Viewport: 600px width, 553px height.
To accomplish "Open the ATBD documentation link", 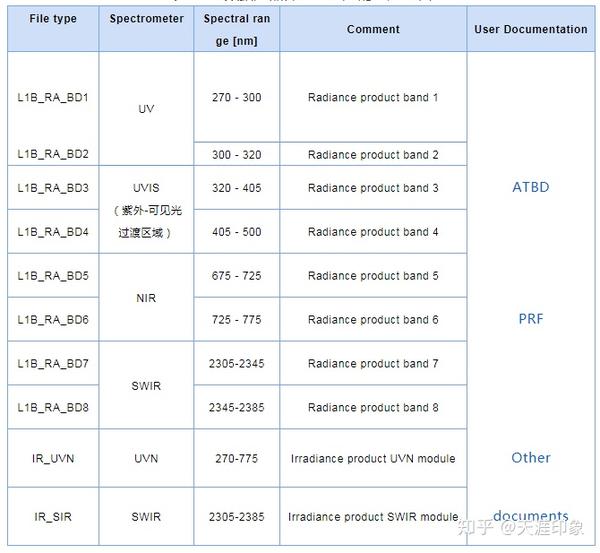I will point(530,187).
